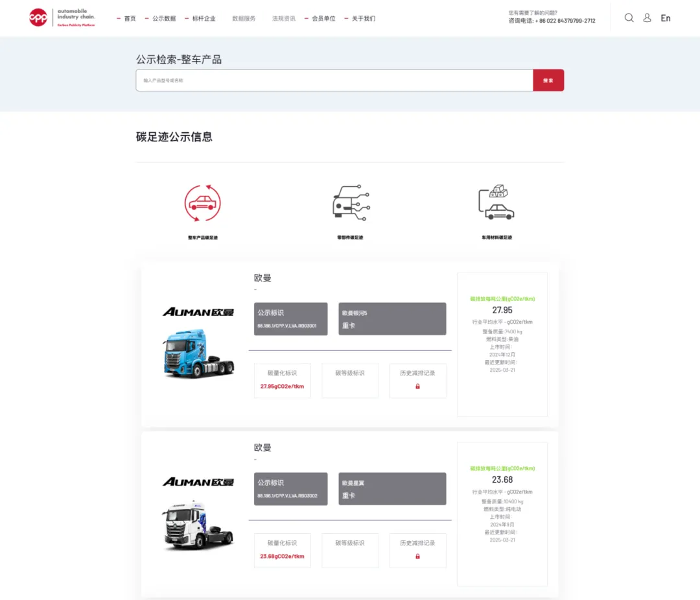
Task: Click the CPP logo in the header
Action: point(62,18)
